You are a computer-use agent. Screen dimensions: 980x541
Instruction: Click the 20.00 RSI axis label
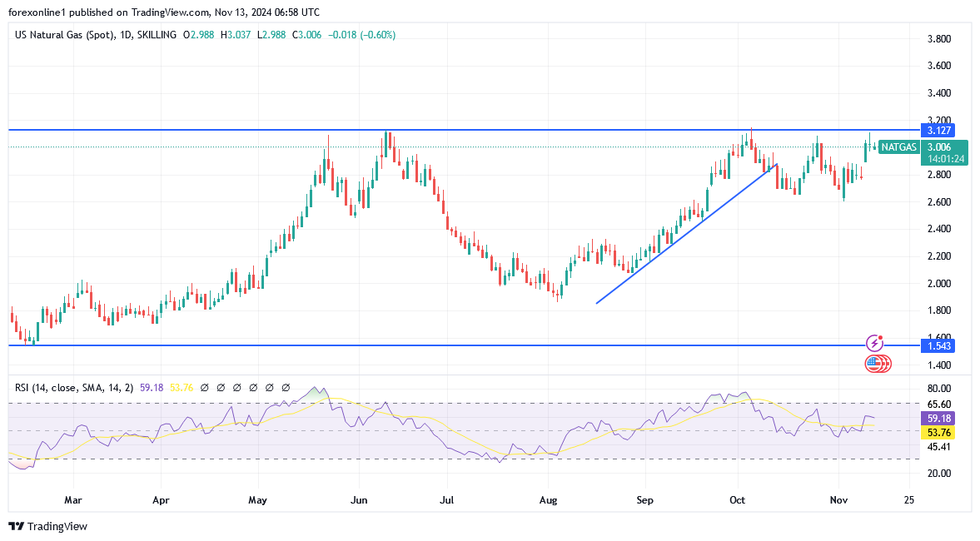click(938, 474)
